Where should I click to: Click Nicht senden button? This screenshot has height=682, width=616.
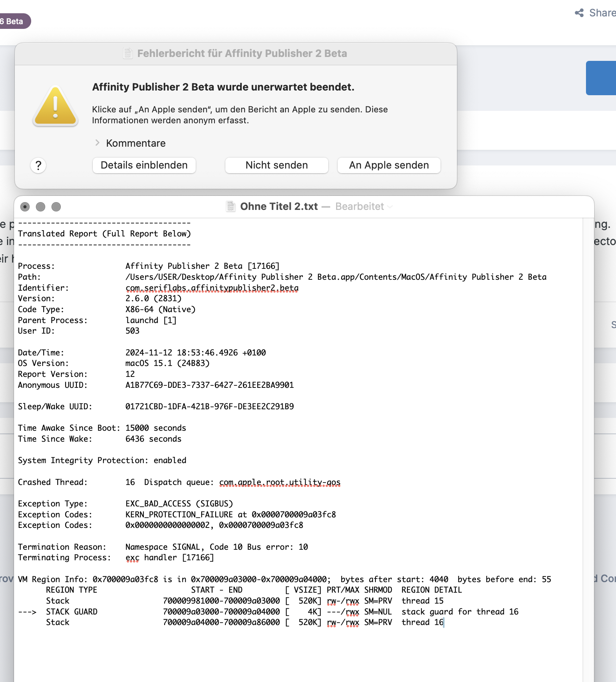click(x=277, y=165)
